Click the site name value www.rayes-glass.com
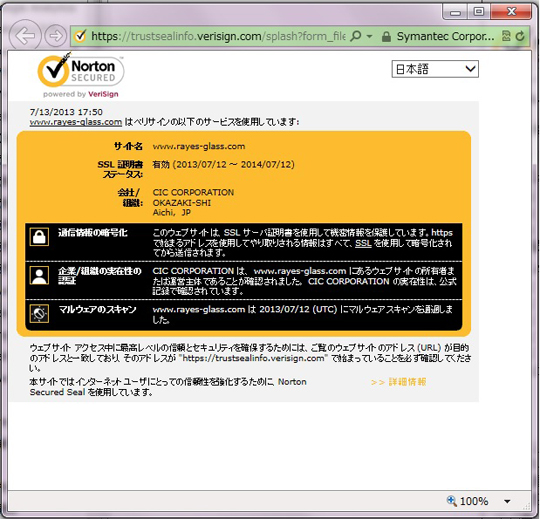Image resolution: width=540 pixels, height=519 pixels. [x=199, y=146]
